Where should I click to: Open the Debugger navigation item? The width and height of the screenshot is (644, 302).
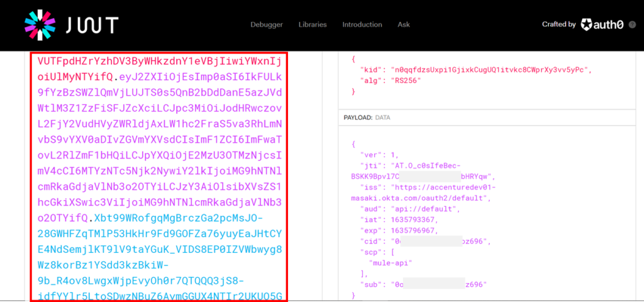[267, 25]
